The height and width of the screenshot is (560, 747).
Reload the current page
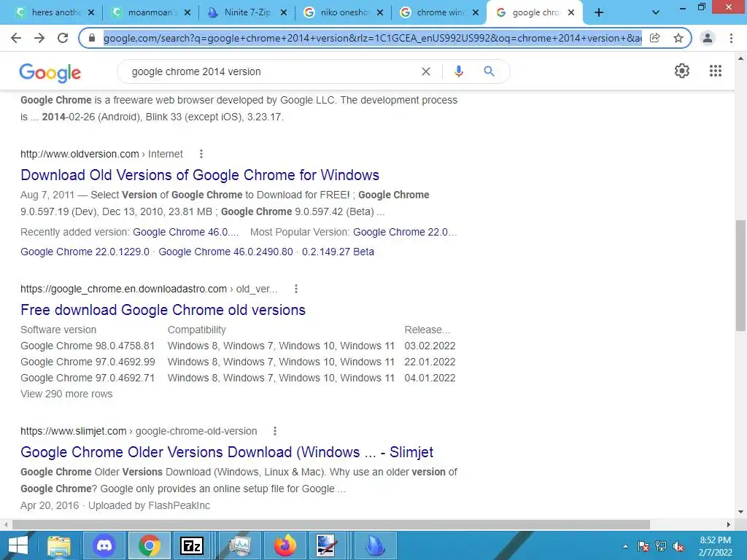(63, 38)
